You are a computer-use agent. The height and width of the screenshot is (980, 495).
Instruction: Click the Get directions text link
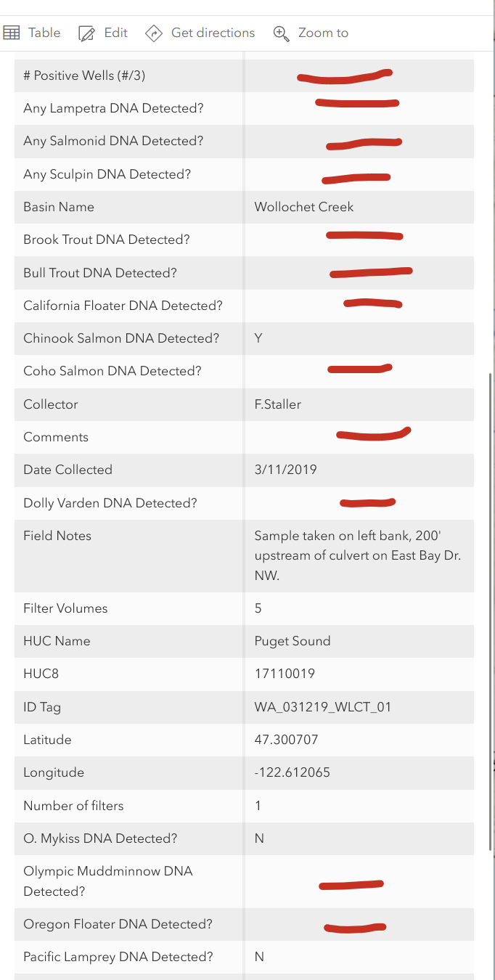point(213,33)
